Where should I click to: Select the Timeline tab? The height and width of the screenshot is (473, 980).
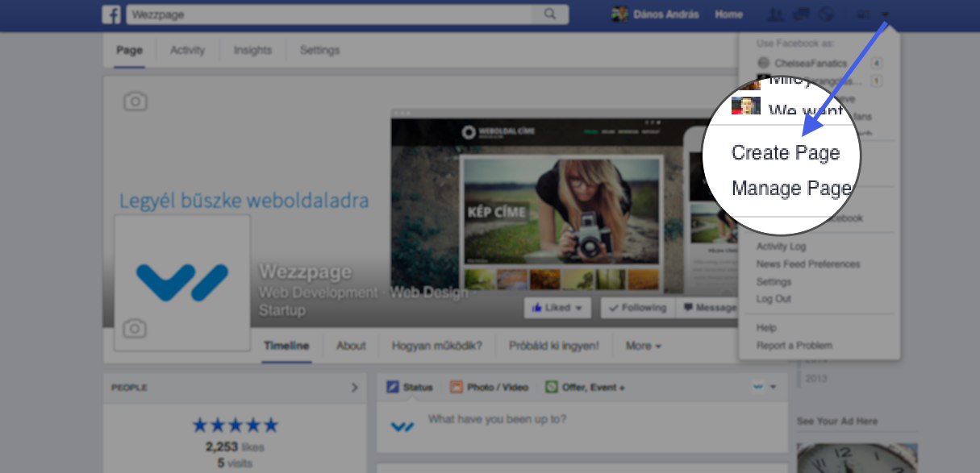(286, 346)
